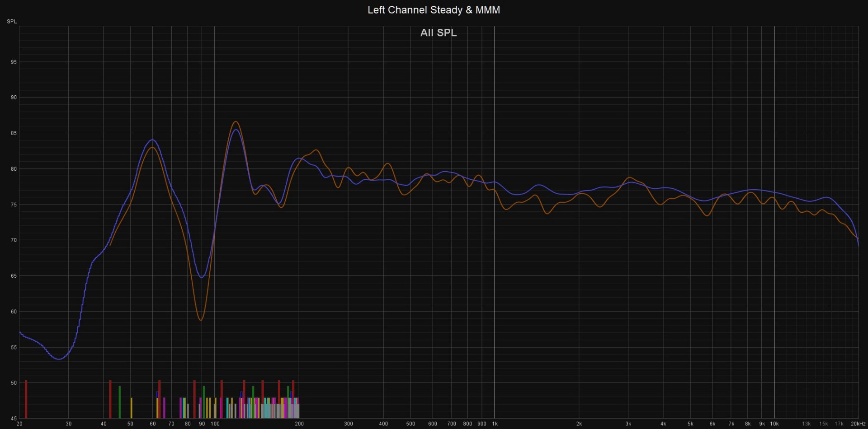Click the orange trace peak near 3 kHz

coord(629,177)
